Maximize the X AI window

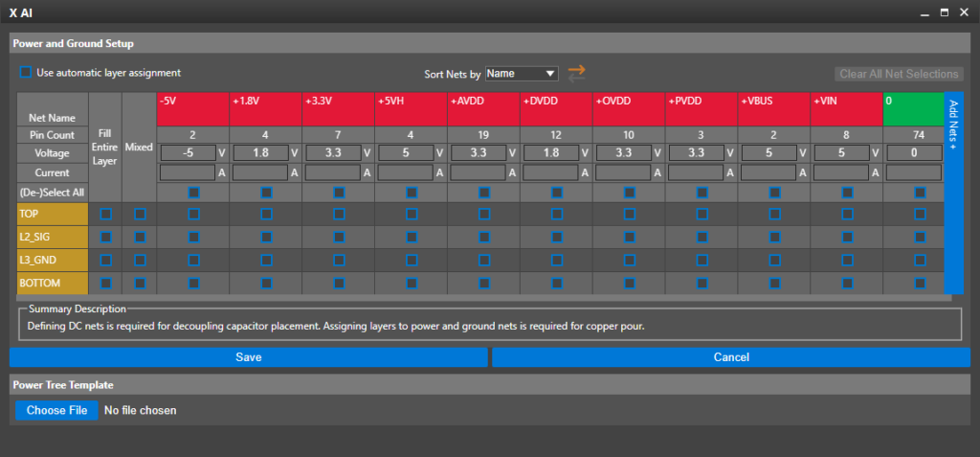(x=944, y=11)
